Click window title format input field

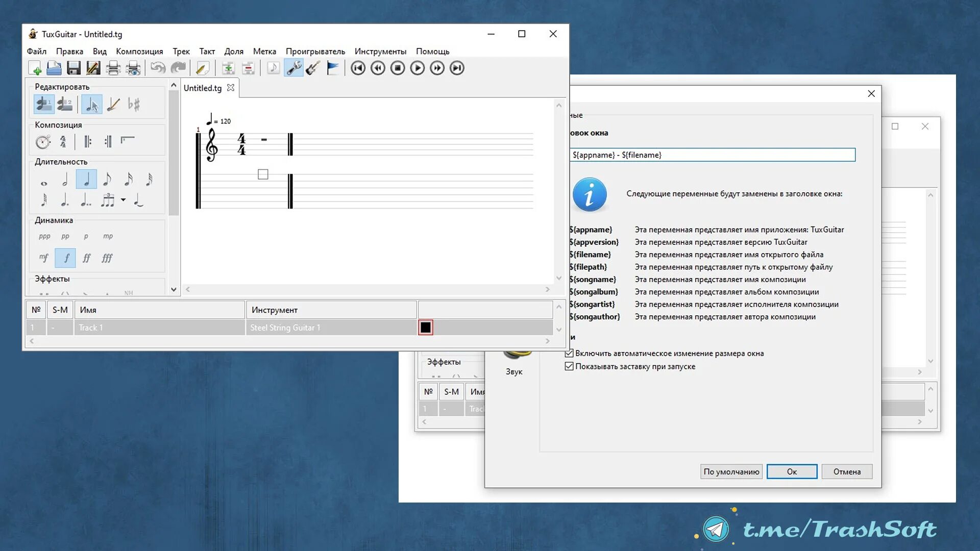(713, 155)
